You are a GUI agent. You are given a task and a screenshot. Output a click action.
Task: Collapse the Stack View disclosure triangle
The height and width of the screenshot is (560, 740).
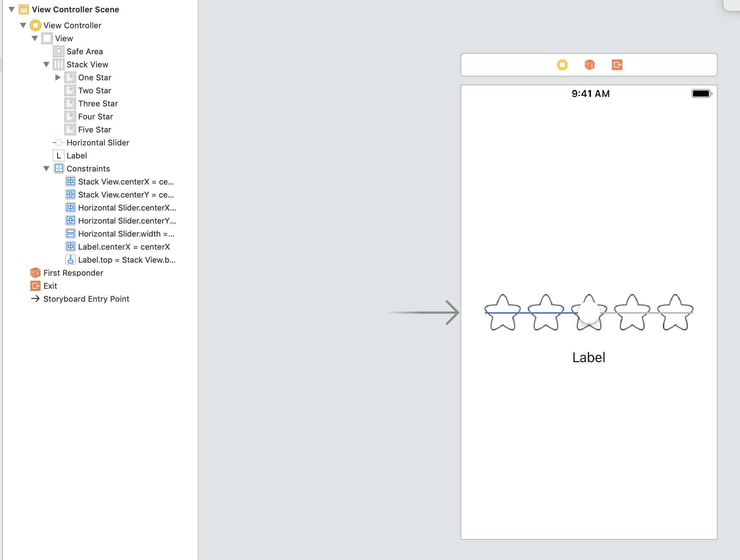point(46,64)
